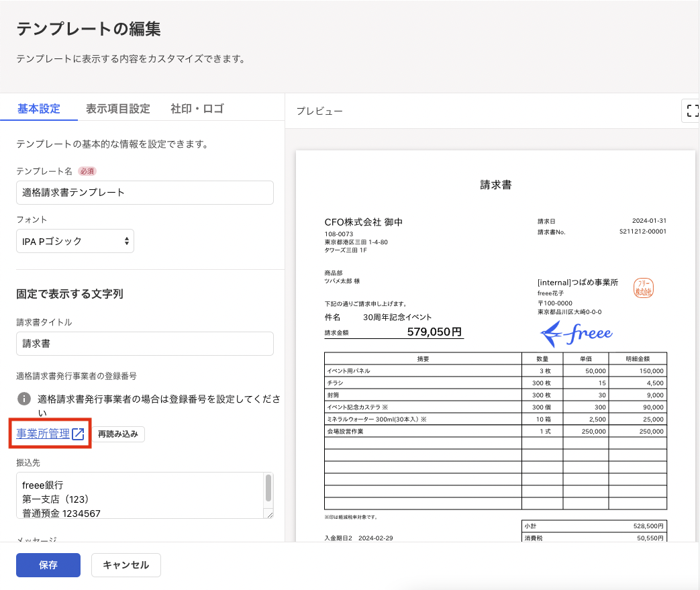Click into the 振込先 text area

point(140,495)
